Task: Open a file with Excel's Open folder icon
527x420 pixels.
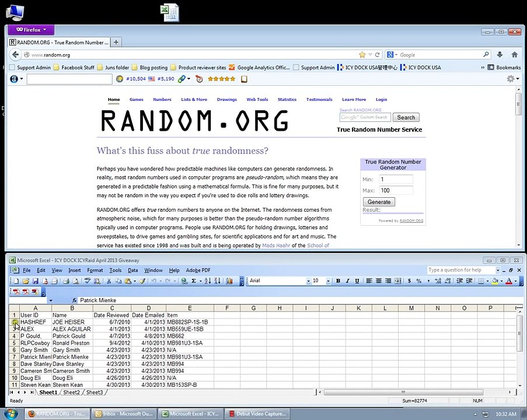Action: [x=26, y=281]
